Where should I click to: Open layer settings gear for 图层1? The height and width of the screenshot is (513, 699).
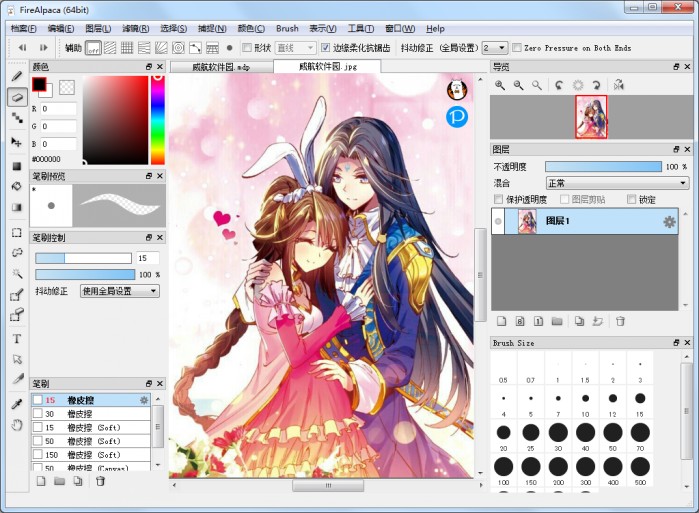(669, 222)
